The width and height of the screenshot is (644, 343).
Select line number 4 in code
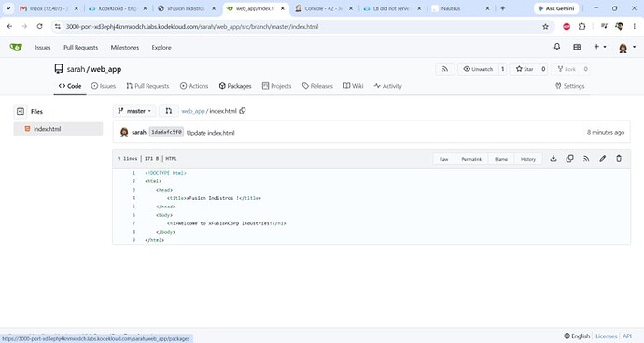(133, 198)
